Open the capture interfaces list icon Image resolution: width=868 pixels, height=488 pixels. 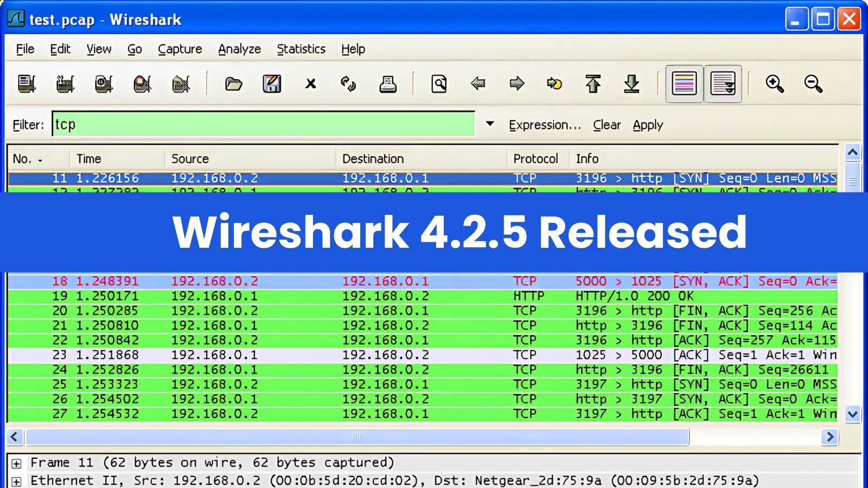[27, 84]
